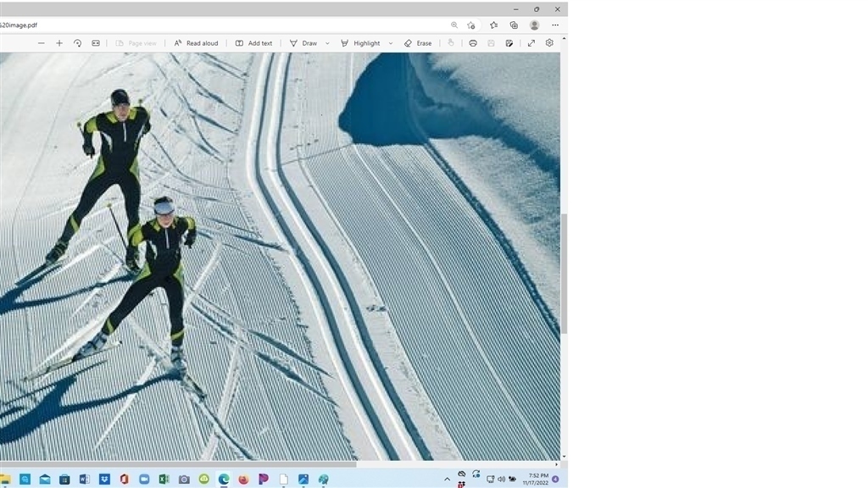The height and width of the screenshot is (488, 868).
Task: Rotate the PDF page
Action: tap(77, 43)
